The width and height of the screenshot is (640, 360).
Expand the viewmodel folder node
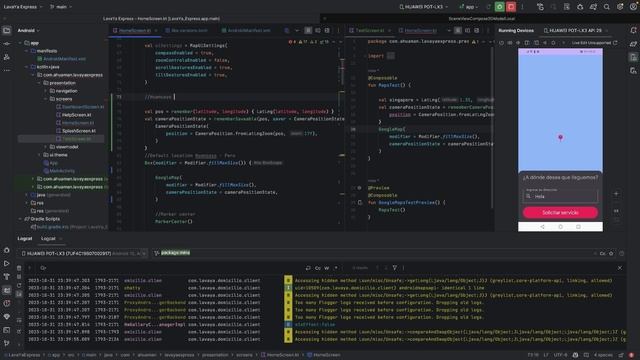pyautogui.click(x=45, y=147)
